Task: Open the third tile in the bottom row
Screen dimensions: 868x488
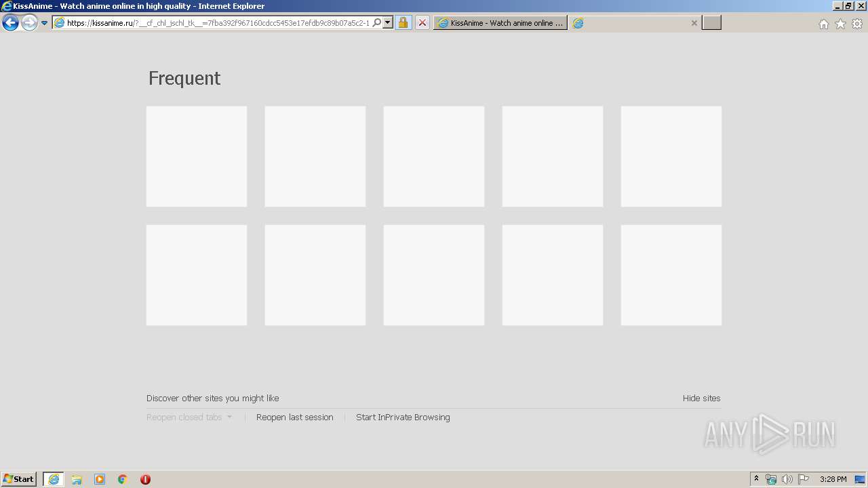Action: (x=434, y=275)
